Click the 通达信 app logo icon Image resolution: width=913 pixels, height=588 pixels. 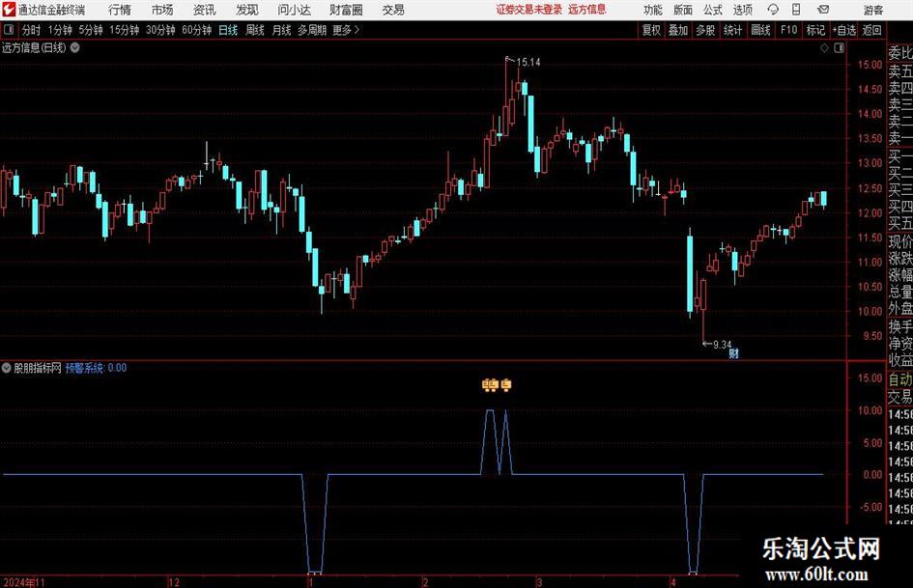click(x=9, y=10)
